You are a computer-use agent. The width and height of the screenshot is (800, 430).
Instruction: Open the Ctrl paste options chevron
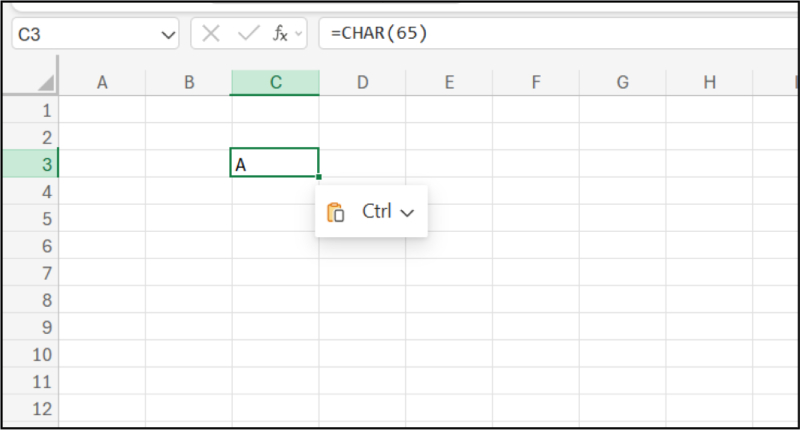407,212
